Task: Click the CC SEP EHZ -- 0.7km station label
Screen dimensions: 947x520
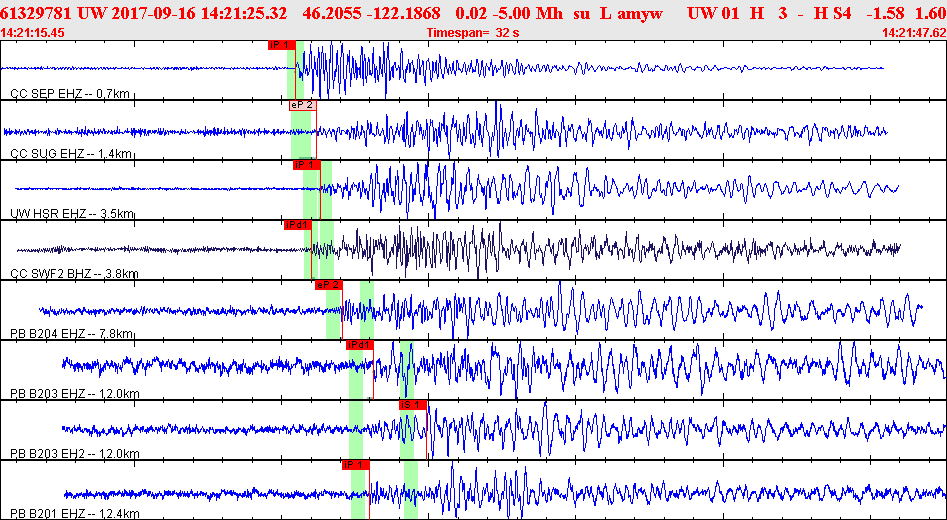Action: [71, 94]
